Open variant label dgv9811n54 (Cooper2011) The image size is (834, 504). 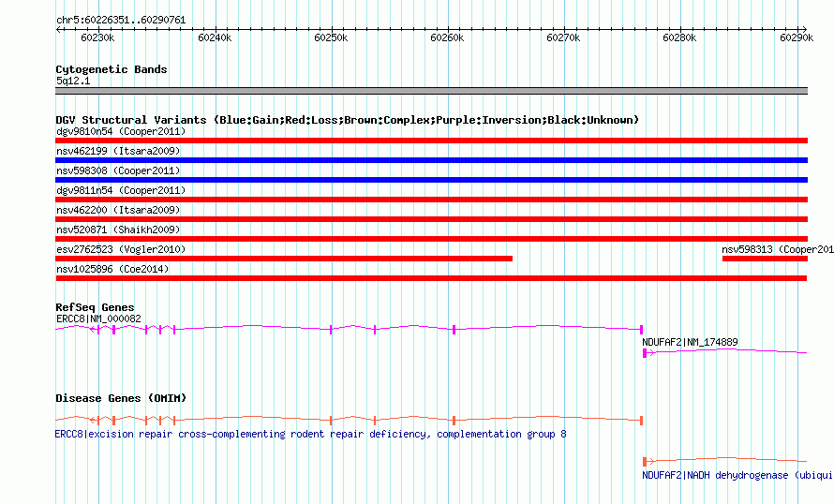[x=121, y=190]
